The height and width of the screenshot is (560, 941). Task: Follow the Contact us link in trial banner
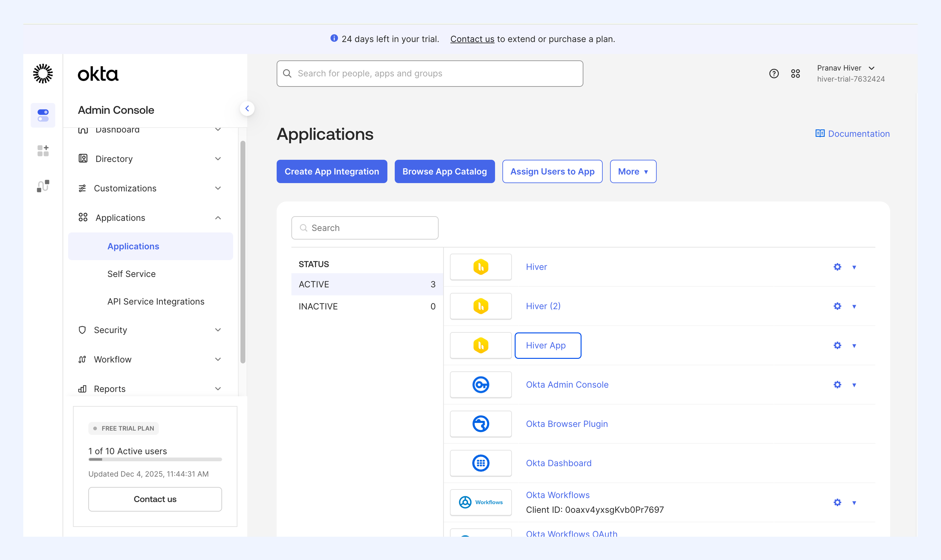point(472,39)
